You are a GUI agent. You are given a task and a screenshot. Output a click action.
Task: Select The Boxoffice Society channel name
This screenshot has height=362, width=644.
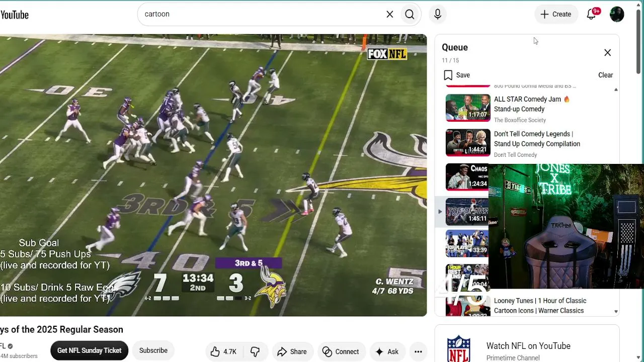520,120
